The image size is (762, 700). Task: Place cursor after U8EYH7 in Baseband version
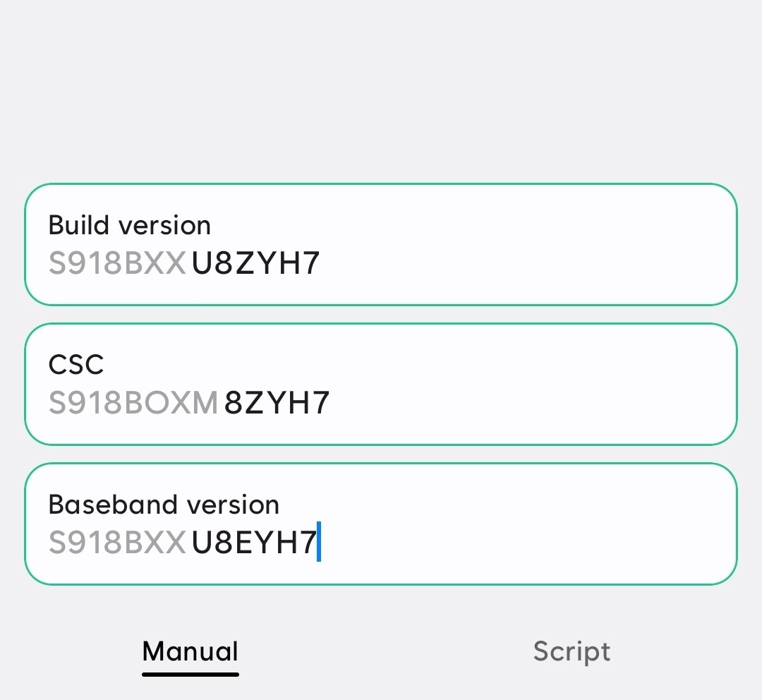(x=319, y=542)
